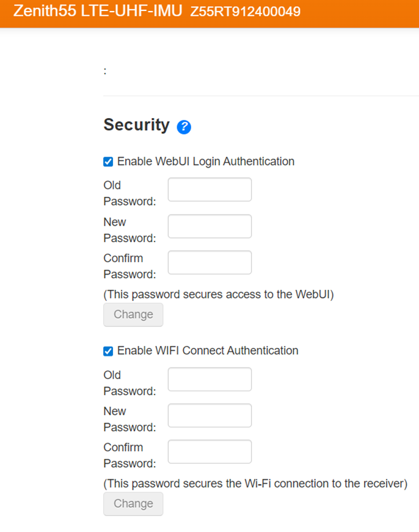The width and height of the screenshot is (419, 532).
Task: Toggle the Enable WIFI Connect Authentication checkbox
Action: tap(108, 351)
